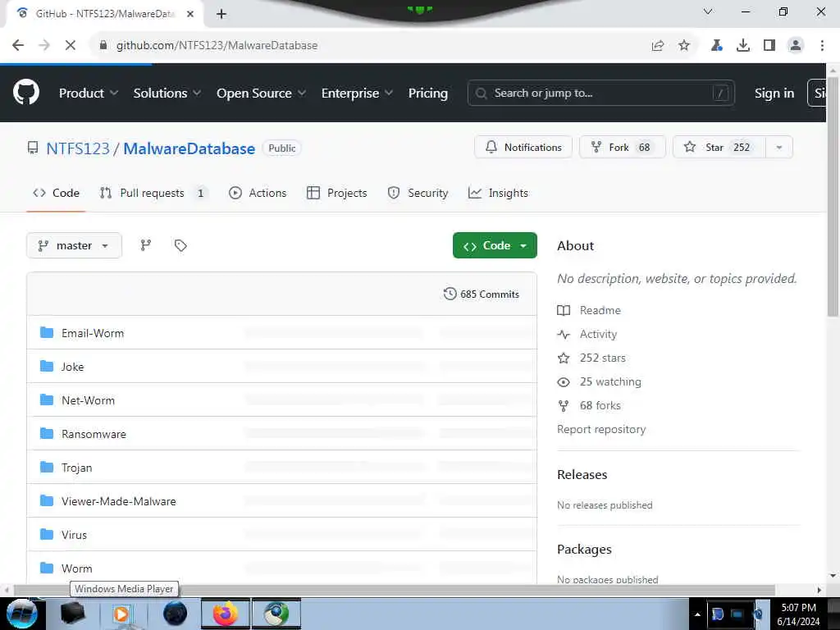Click the browser back arrow
This screenshot has width=840, height=630.
coord(18,46)
